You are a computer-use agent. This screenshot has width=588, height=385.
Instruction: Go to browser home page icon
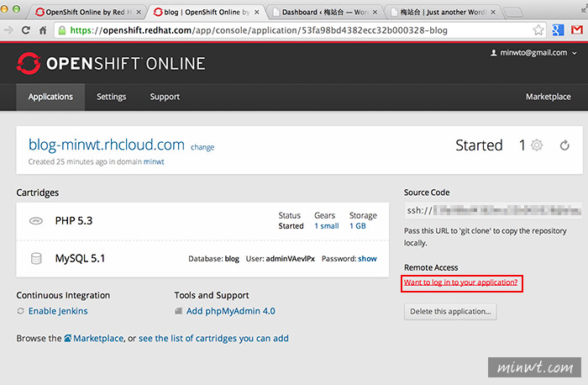coord(43,30)
